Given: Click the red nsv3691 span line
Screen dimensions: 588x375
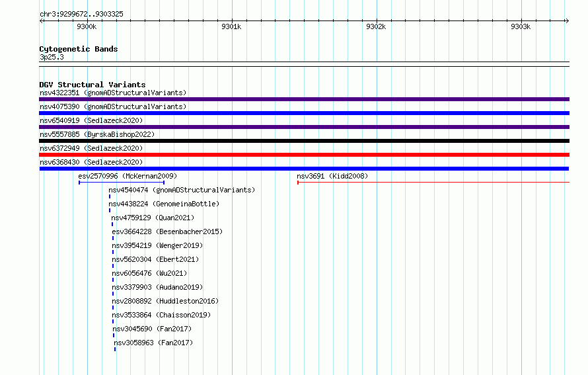Looking at the screenshot, I should [433, 183].
